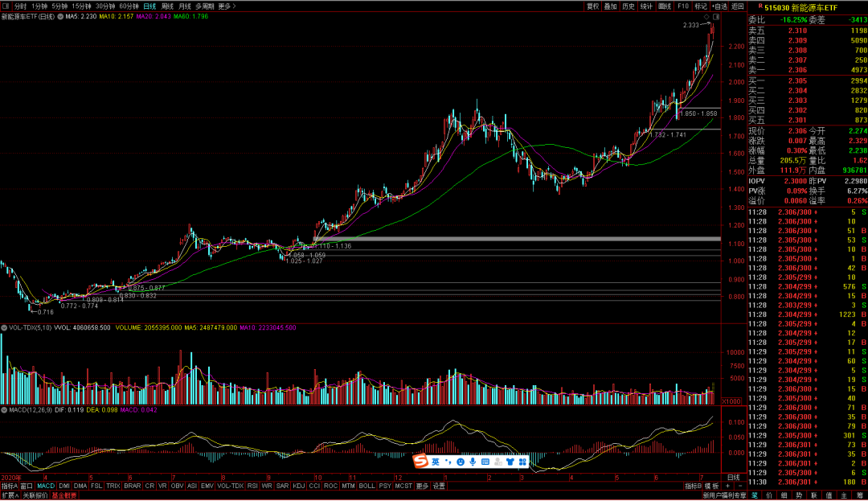Open the Sogou emoji face icon
The height and width of the screenshot is (501, 868).
[x=460, y=462]
